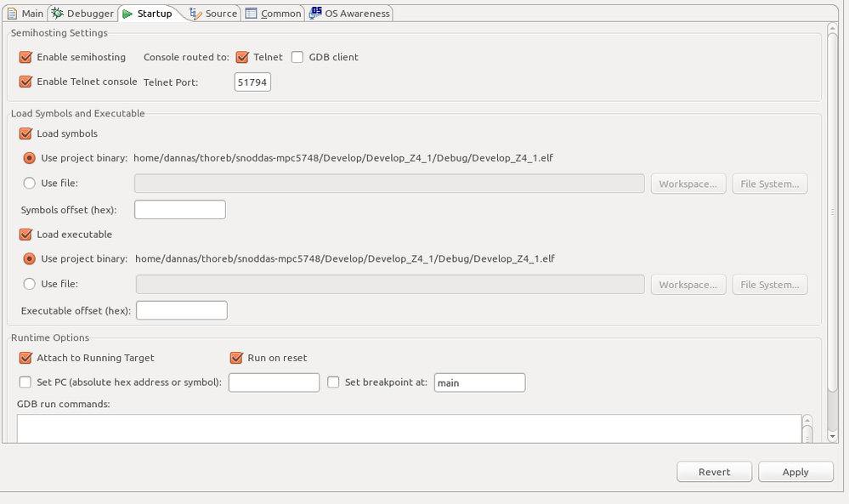
Task: Toggle the Telnet console routing checkbox
Action: coord(242,57)
